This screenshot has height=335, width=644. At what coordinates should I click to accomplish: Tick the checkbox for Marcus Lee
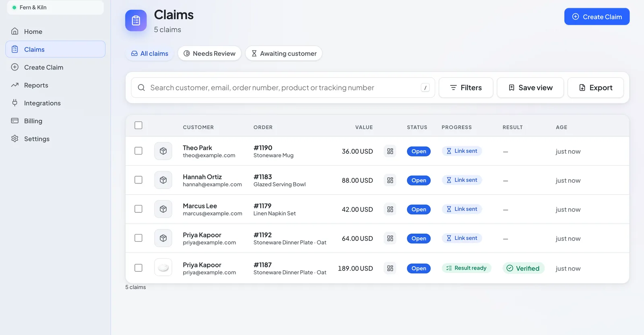(138, 209)
